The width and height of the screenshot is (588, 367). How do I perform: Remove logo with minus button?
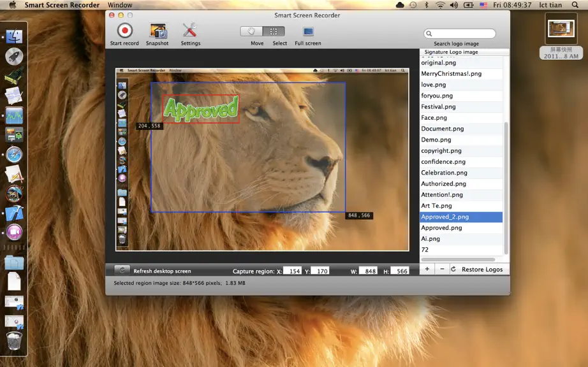(442, 269)
